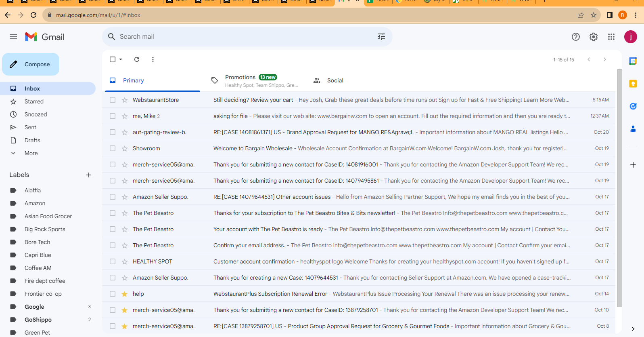Share this page icon in address bar
644x337 pixels.
click(x=581, y=15)
